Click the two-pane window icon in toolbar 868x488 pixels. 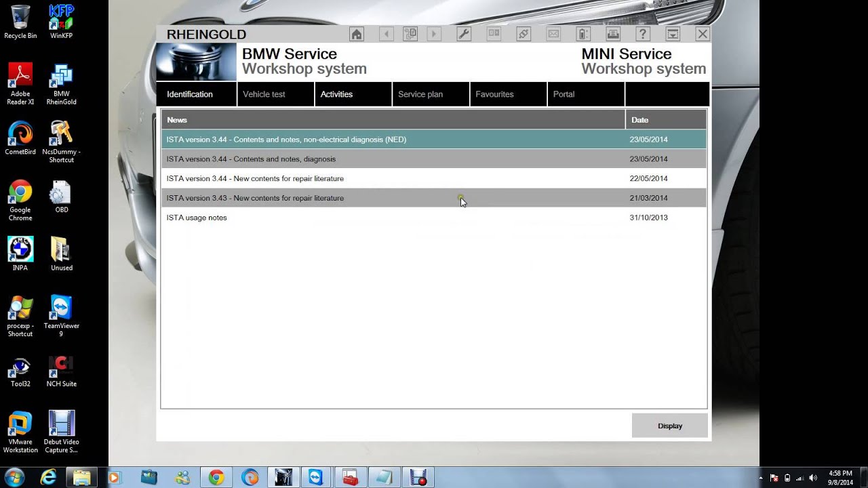494,34
